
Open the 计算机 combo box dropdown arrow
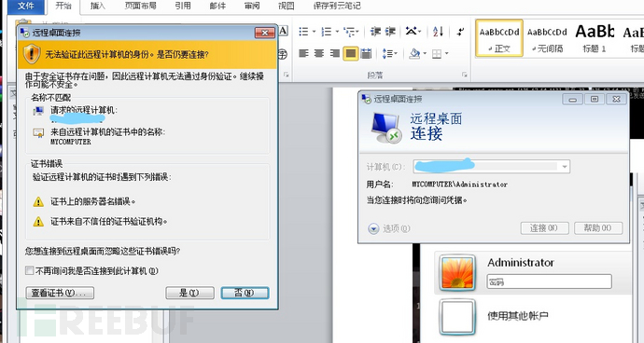pyautogui.click(x=565, y=167)
